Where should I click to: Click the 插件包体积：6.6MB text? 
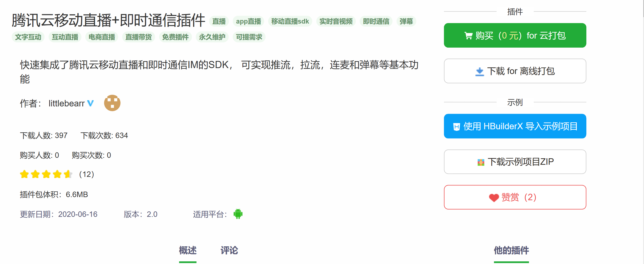click(x=54, y=194)
